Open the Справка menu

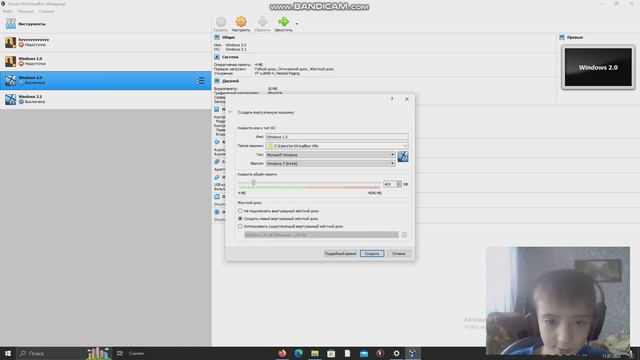[47, 11]
